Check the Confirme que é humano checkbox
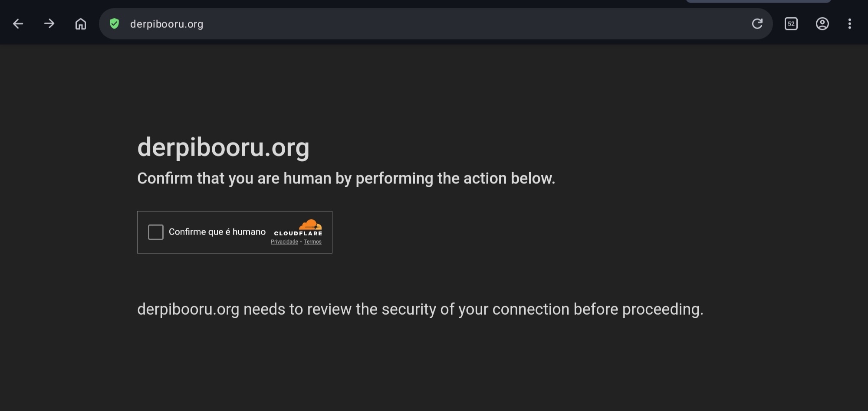Viewport: 868px width, 411px height. point(156,232)
